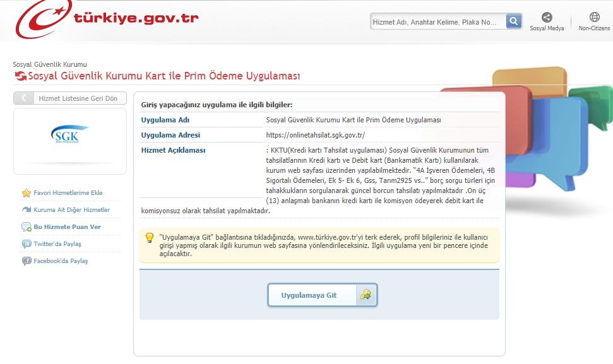Click the magnifier search button
This screenshot has width=613, height=364.
[x=515, y=21]
